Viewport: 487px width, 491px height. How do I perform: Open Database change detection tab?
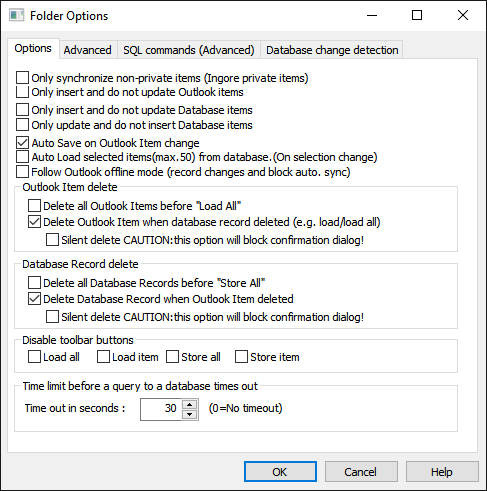(332, 50)
